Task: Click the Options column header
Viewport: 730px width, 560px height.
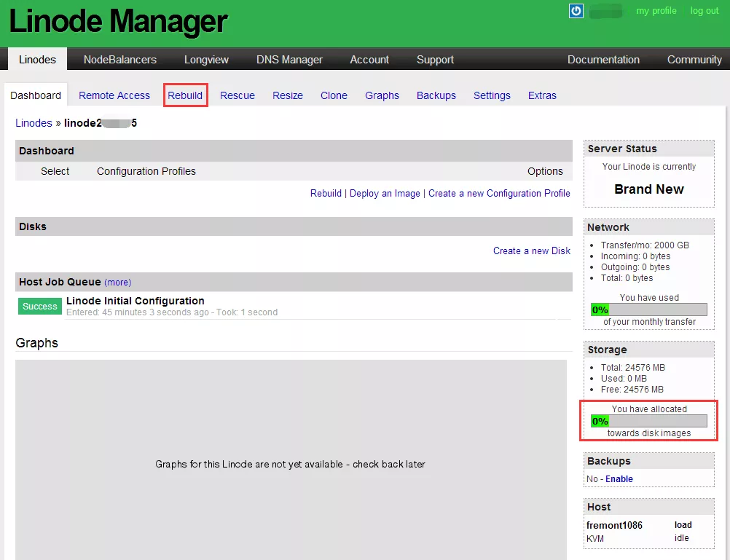Action: [x=545, y=171]
